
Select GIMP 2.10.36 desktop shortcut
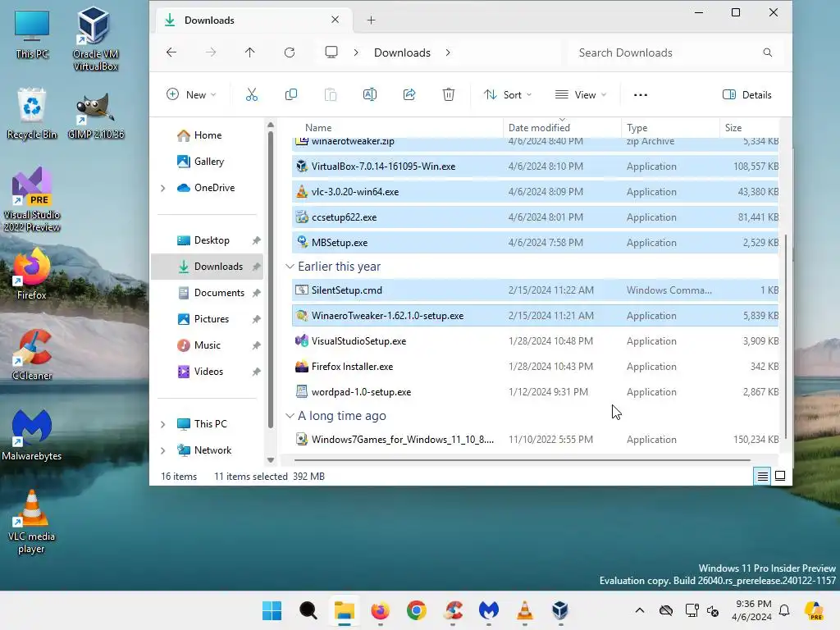coord(95,116)
